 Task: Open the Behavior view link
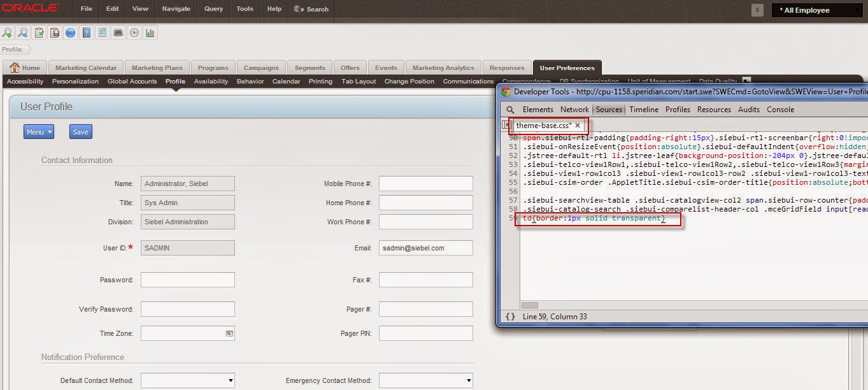click(x=250, y=82)
